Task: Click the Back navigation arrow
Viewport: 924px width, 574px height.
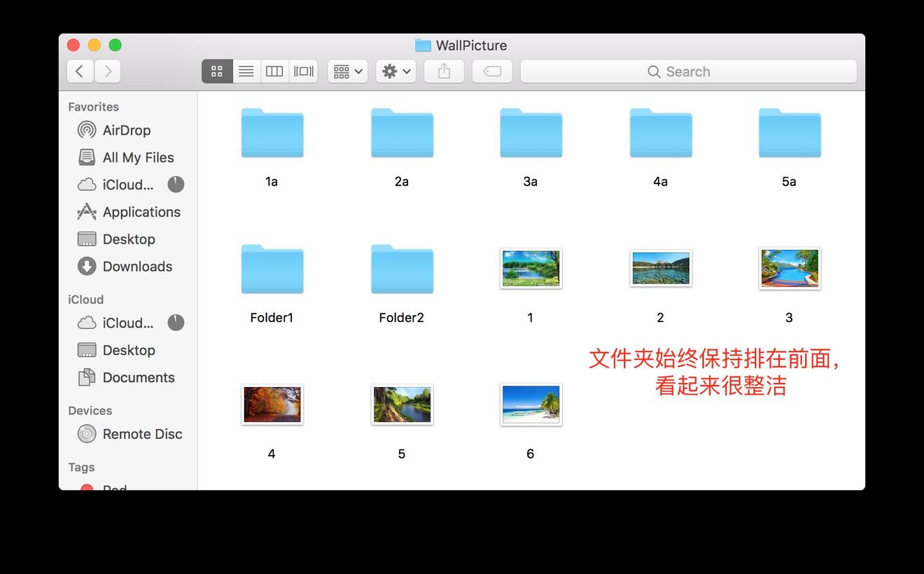Action: pos(80,71)
